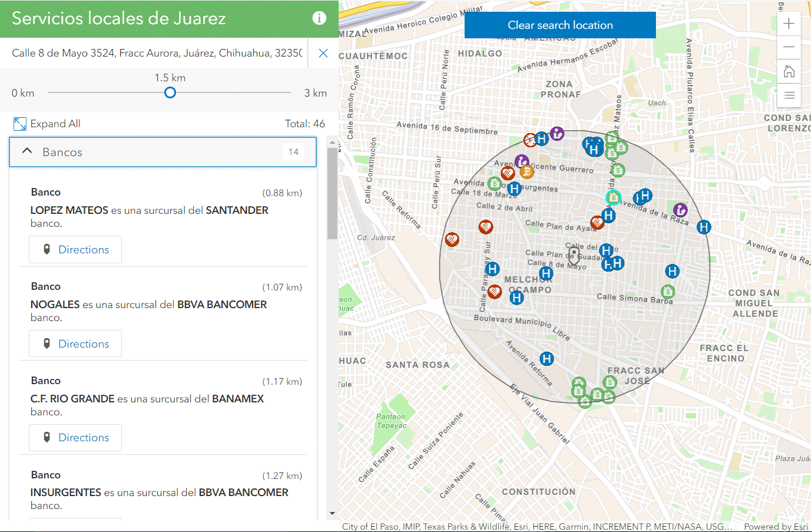Click Directions for the C.F. RIO GRANDE branch
Viewport: 812px width, 532px height.
coord(75,437)
